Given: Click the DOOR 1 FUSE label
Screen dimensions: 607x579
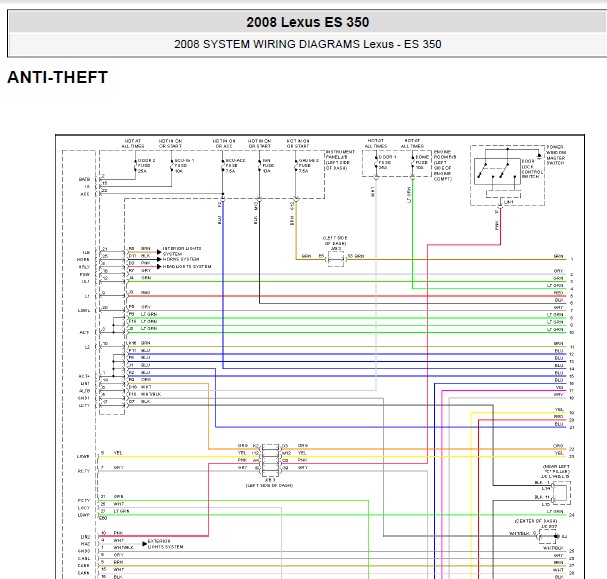Looking at the screenshot, I should [387, 163].
